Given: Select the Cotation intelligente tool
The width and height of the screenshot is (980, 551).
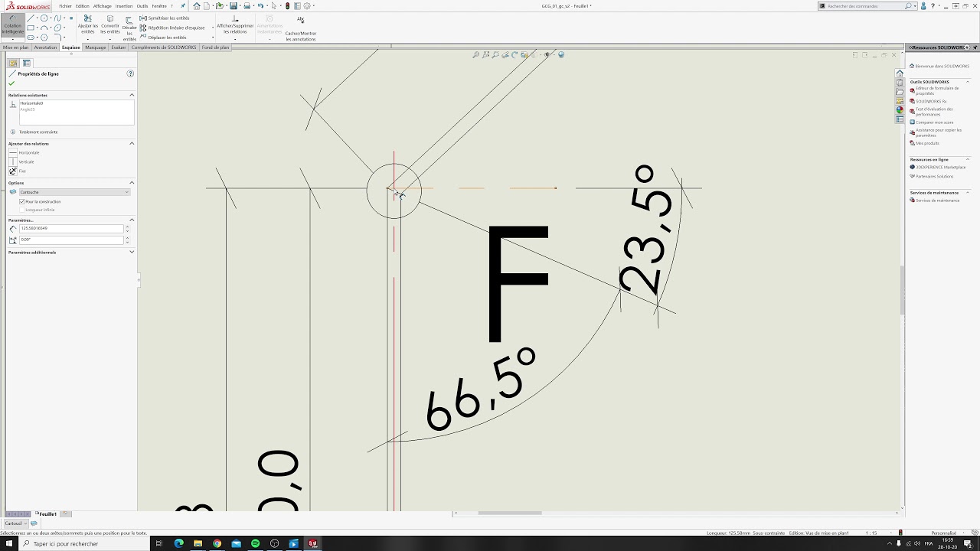Looking at the screenshot, I should [x=13, y=24].
